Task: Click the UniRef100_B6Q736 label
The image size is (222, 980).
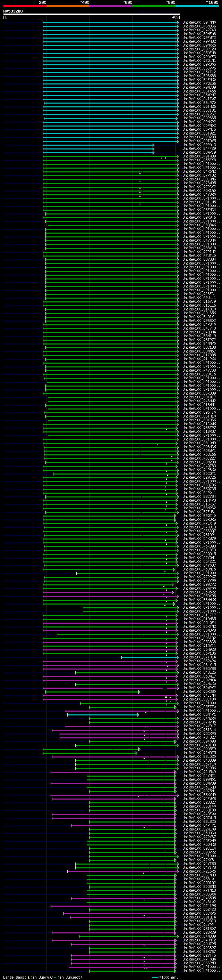Action: click(199, 485)
